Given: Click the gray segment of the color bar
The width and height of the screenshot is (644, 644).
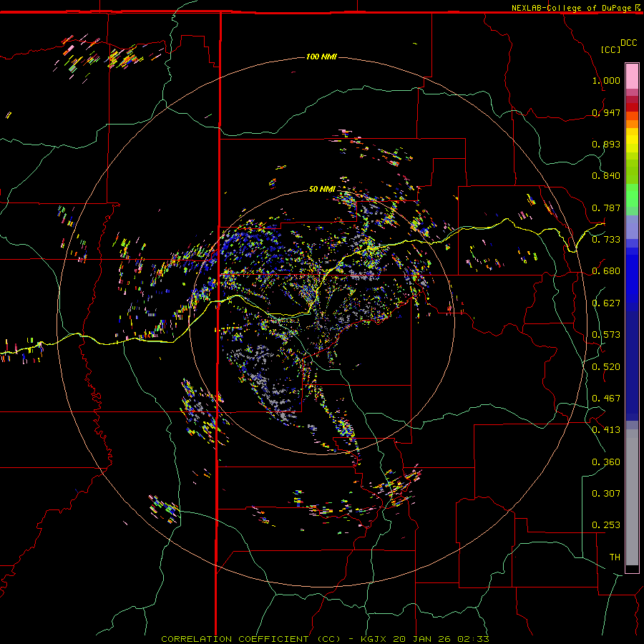Looking at the screenshot, I should 632,497.
